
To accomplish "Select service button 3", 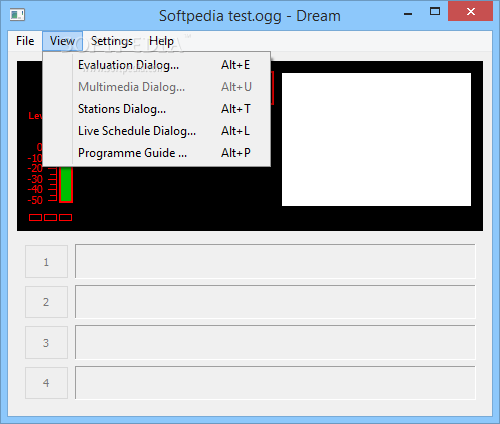I will [46, 343].
